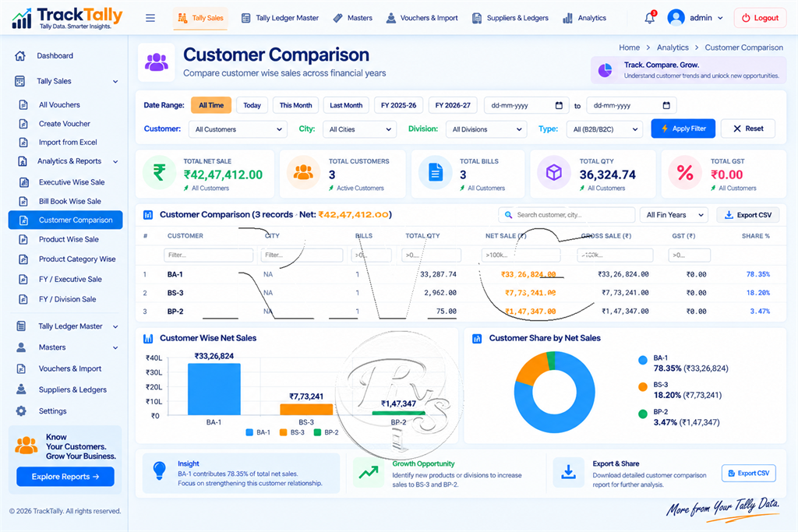Select the Tally Sales top tab
The height and width of the screenshot is (532, 798).
pos(200,19)
